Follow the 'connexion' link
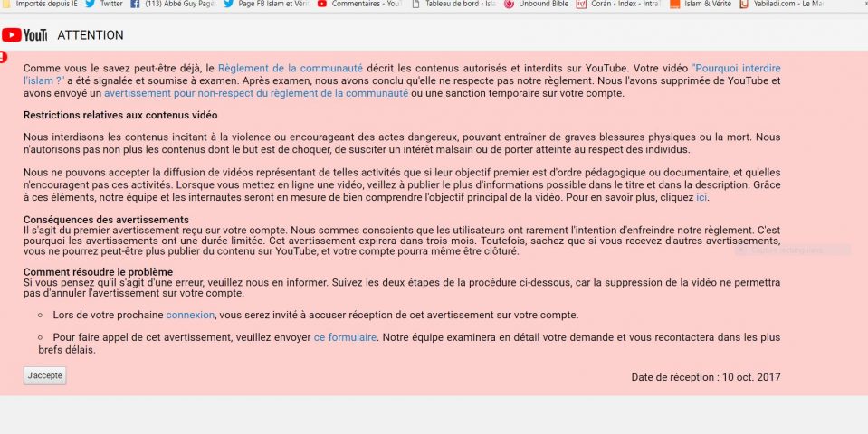The width and height of the screenshot is (868, 434). 190,316
